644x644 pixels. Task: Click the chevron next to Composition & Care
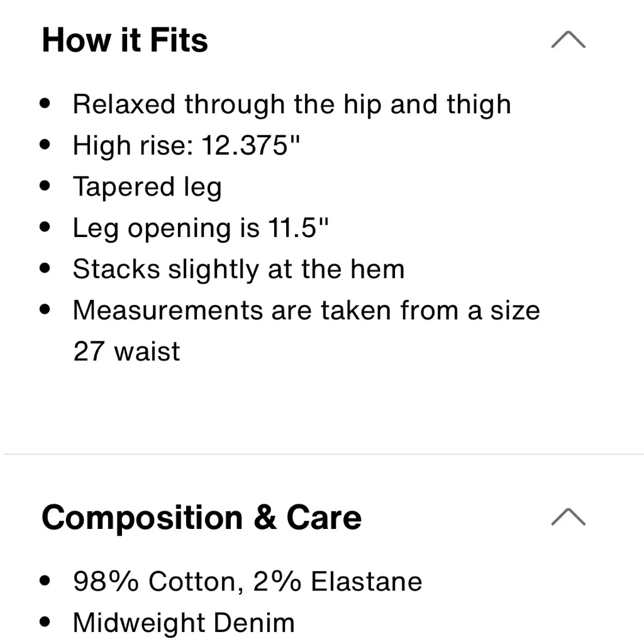(x=568, y=517)
